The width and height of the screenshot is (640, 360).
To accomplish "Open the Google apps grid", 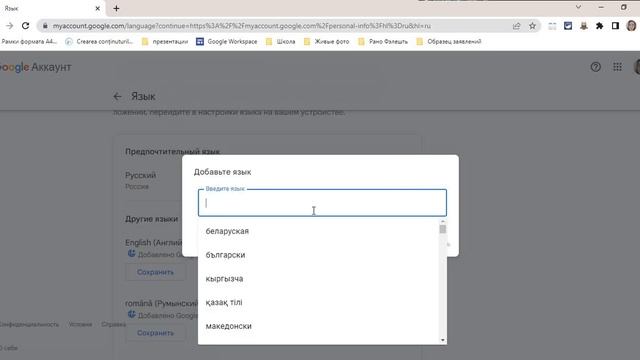I will pyautogui.click(x=617, y=67).
